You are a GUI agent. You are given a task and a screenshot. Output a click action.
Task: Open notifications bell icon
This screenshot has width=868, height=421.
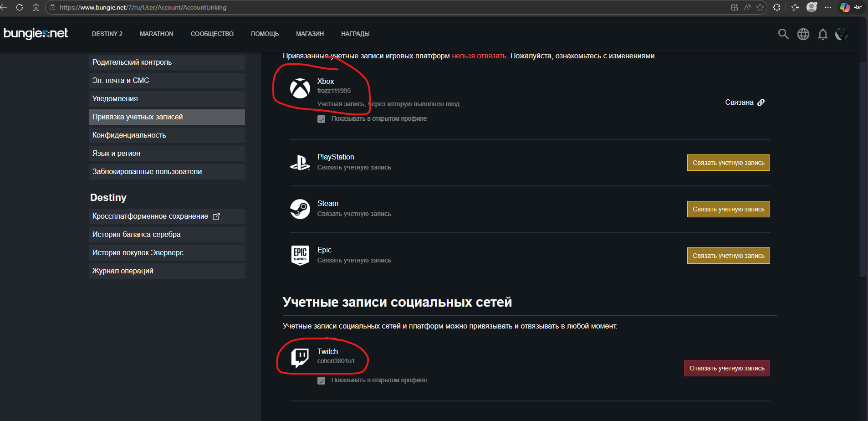pos(822,34)
